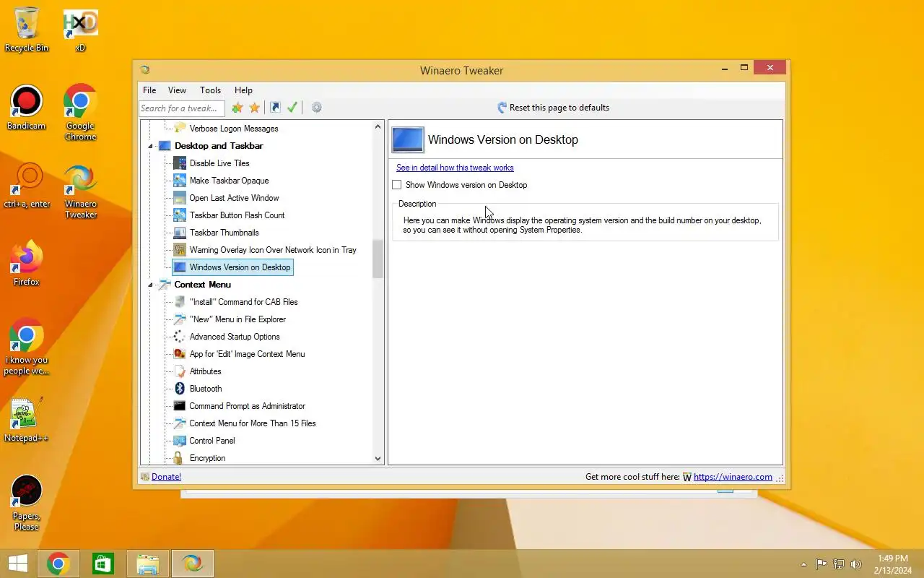Open Recycle Bin on the desktop

[x=27, y=30]
